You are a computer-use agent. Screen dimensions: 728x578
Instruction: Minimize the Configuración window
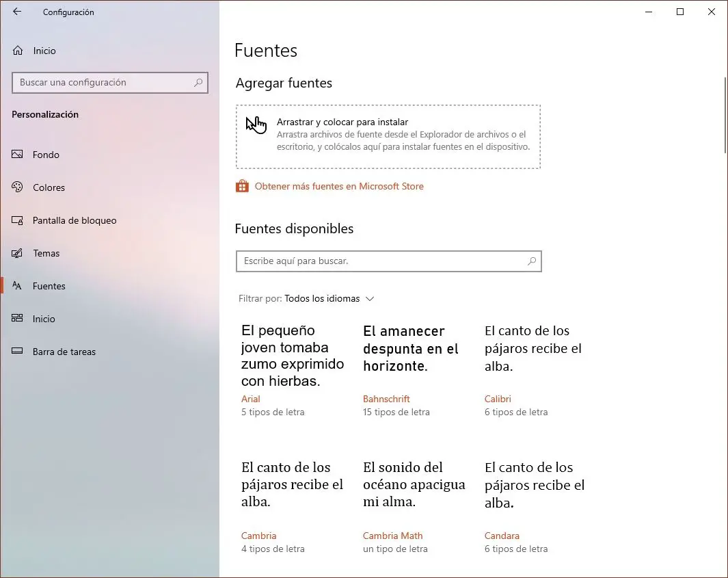click(649, 12)
